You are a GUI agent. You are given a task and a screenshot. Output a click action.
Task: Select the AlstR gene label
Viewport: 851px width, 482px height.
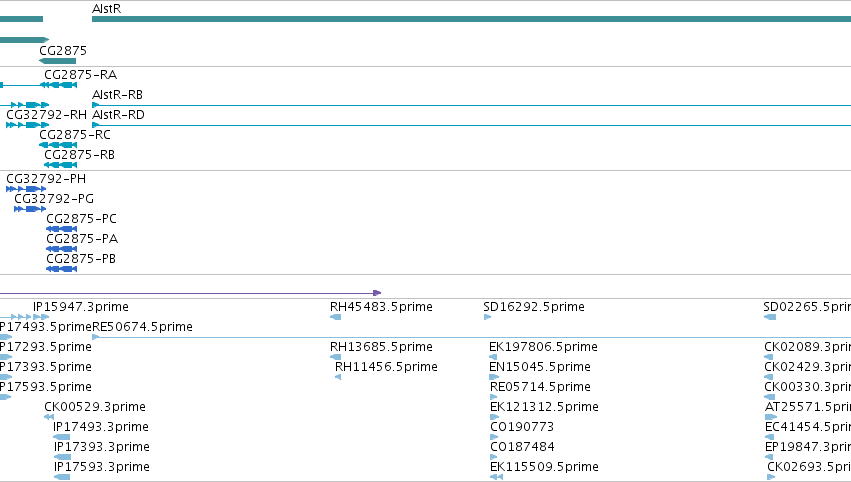coord(106,9)
